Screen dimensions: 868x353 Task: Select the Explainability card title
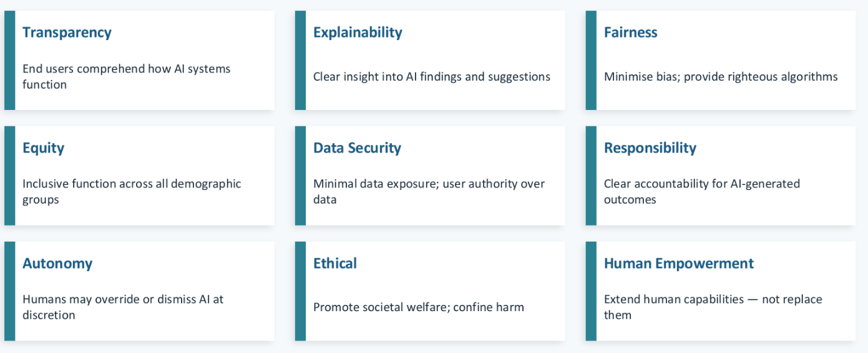(358, 32)
